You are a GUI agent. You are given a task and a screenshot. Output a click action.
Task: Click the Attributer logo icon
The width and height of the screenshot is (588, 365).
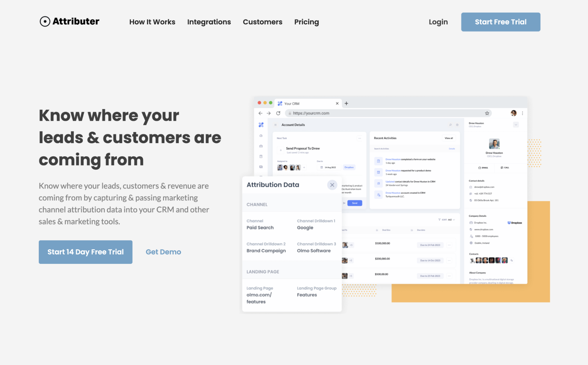click(45, 21)
